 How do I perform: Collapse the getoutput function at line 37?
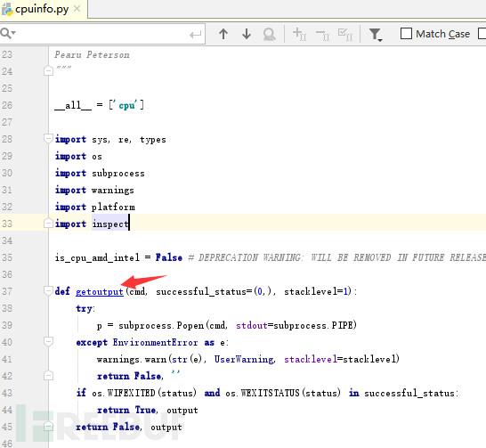pyautogui.click(x=48, y=291)
